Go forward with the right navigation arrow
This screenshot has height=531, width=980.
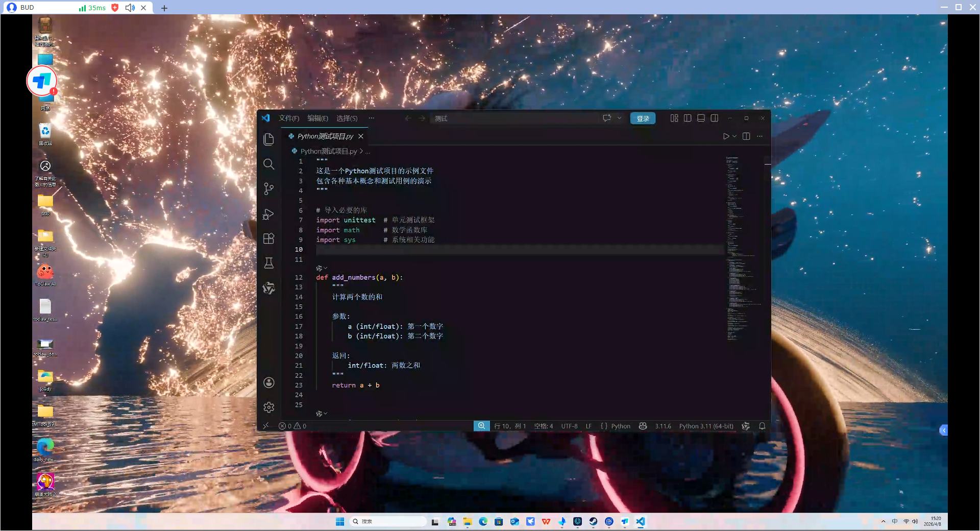[422, 118]
